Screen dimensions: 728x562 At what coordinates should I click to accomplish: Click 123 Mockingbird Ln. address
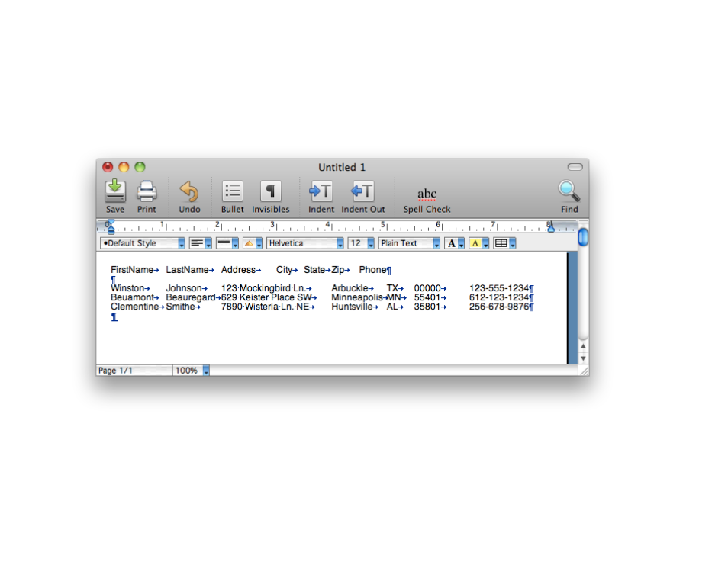tap(263, 288)
